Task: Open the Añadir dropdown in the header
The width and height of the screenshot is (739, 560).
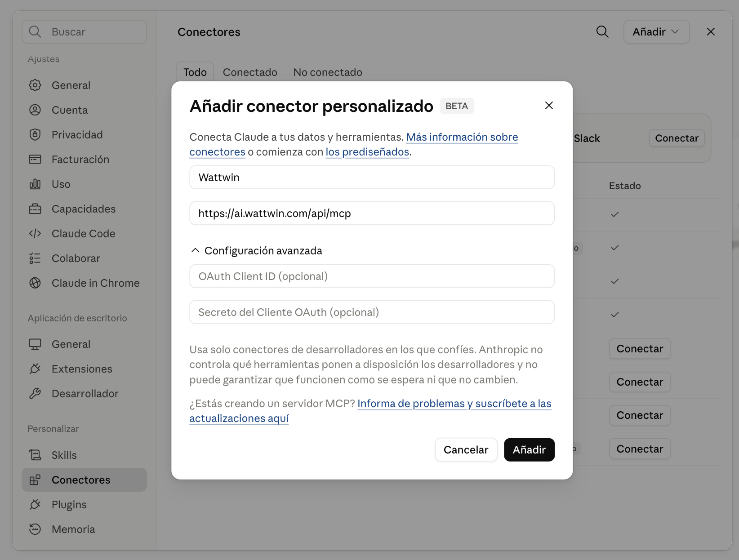Action: click(x=656, y=32)
